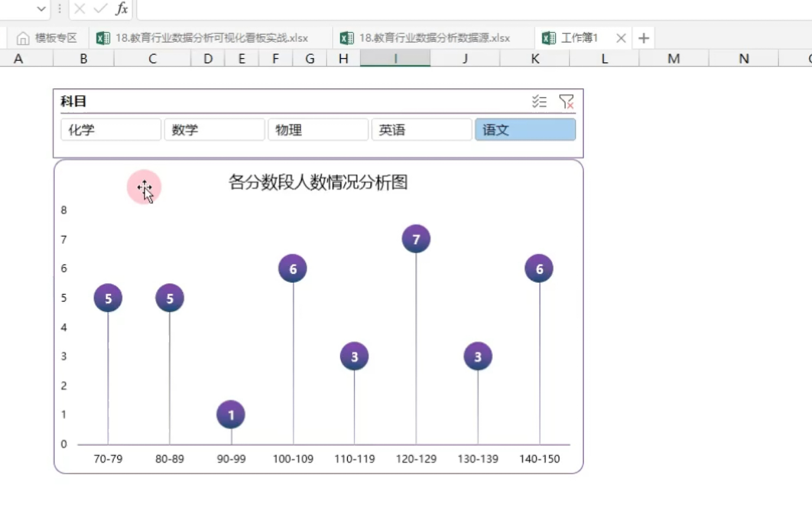812x507 pixels.
Task: Click the multi-select icon on the 科目 slicer
Action: pyautogui.click(x=539, y=101)
